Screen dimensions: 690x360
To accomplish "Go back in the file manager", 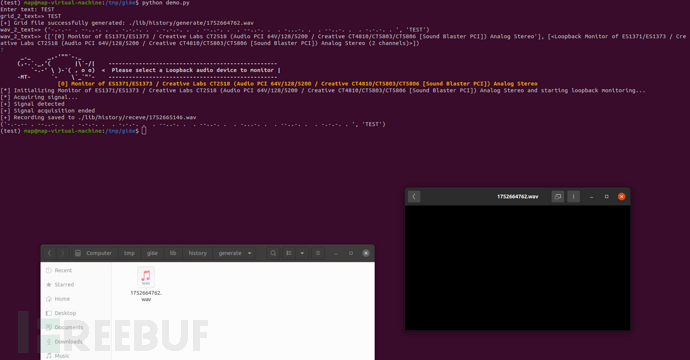I will [x=49, y=253].
